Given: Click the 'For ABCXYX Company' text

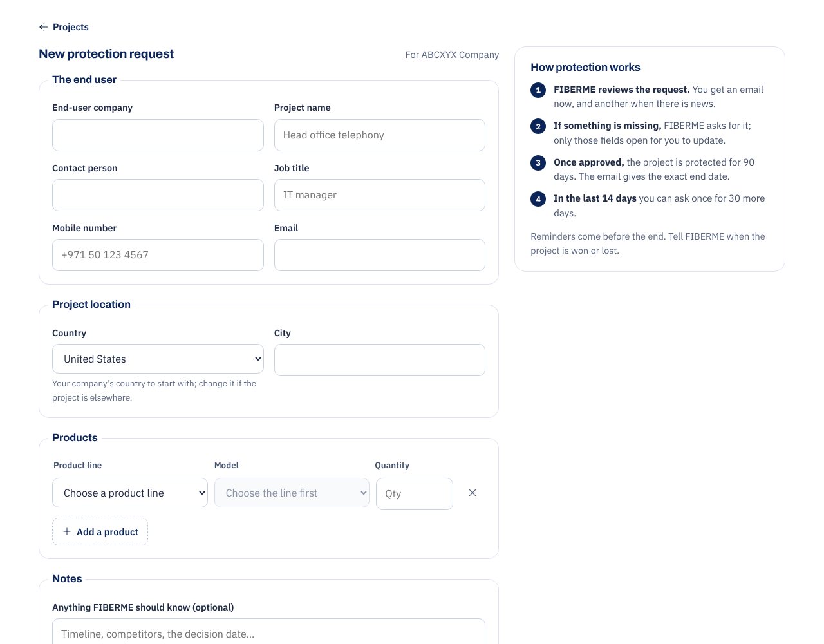Looking at the screenshot, I should pos(452,55).
